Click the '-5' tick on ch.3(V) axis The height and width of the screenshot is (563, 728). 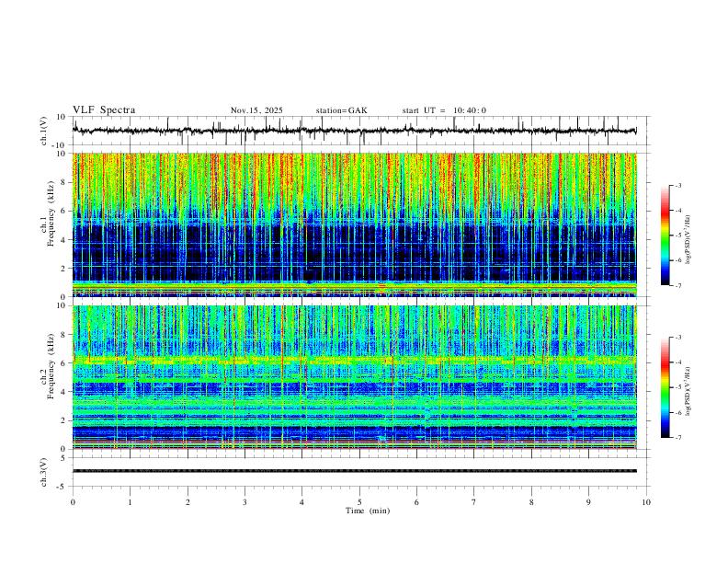coord(63,487)
